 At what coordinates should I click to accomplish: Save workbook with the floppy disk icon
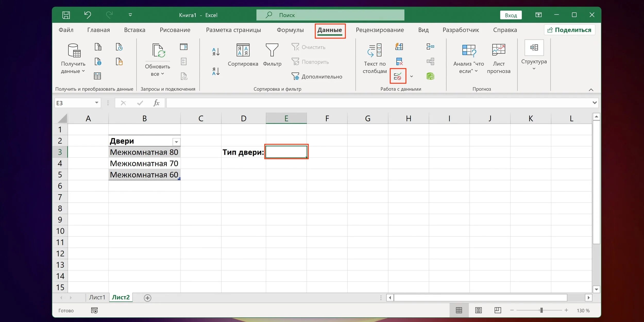66,15
